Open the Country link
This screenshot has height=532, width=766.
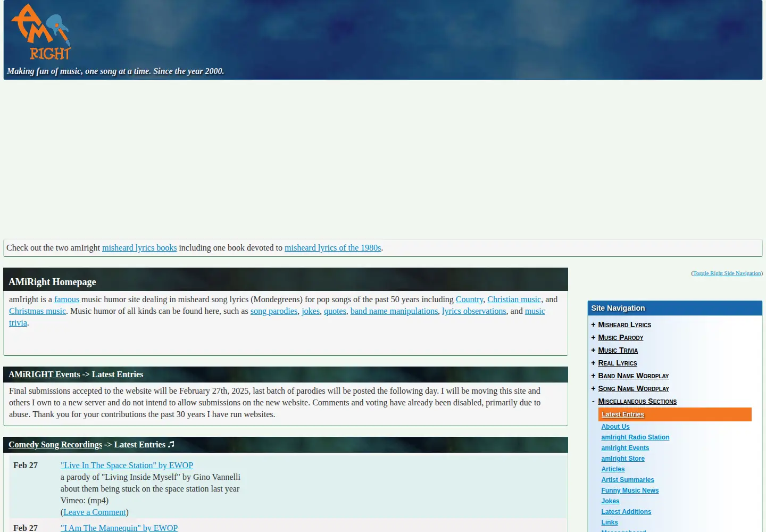coord(469,300)
